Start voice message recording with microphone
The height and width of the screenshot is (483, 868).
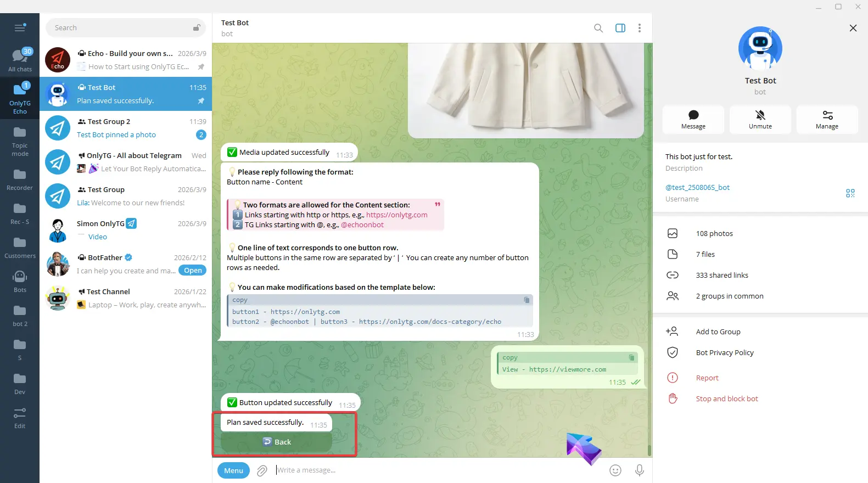639,470
